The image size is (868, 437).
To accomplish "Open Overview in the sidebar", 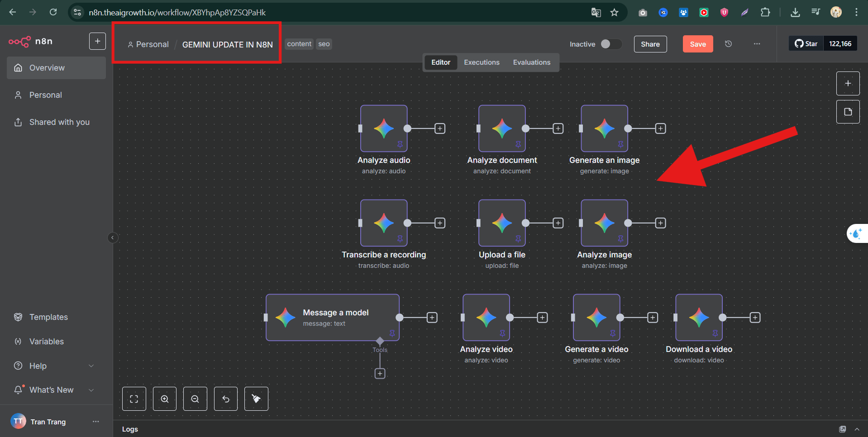I will click(56, 68).
